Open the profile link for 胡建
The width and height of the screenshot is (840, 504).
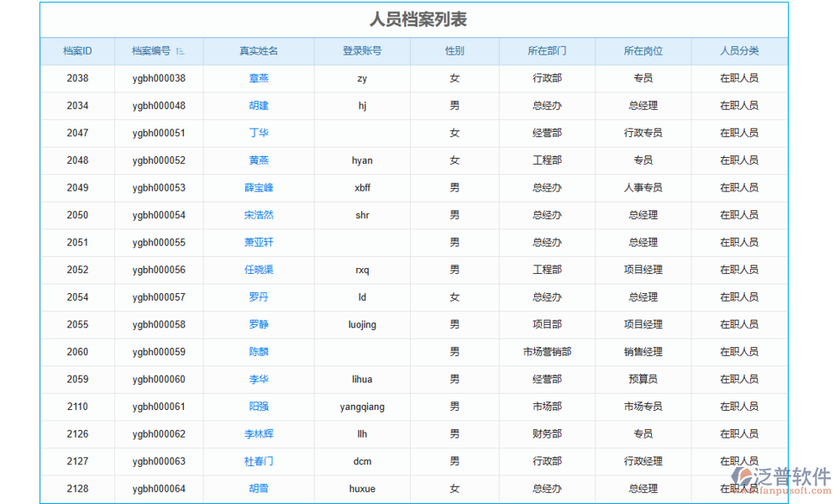(258, 105)
